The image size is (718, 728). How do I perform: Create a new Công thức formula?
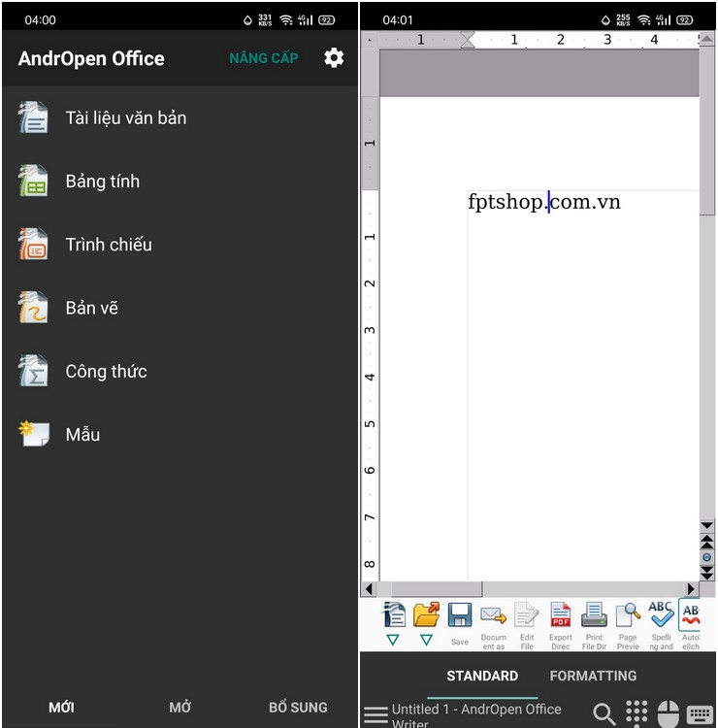tap(179, 371)
